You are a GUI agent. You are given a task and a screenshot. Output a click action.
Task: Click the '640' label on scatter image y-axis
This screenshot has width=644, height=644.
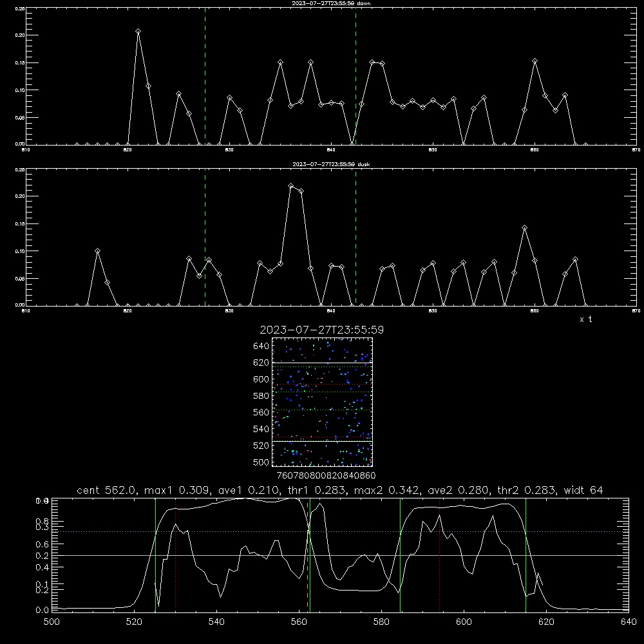pos(261,346)
